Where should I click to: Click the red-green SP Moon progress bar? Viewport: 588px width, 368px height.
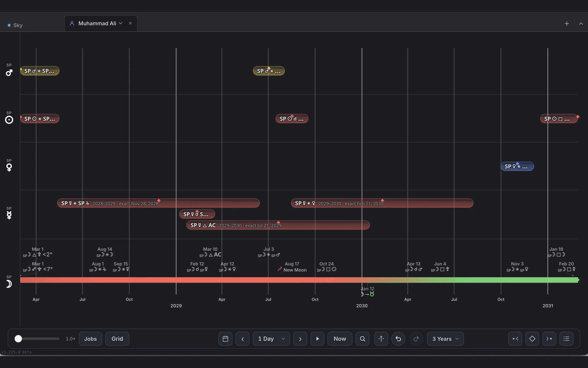pyautogui.click(x=299, y=280)
